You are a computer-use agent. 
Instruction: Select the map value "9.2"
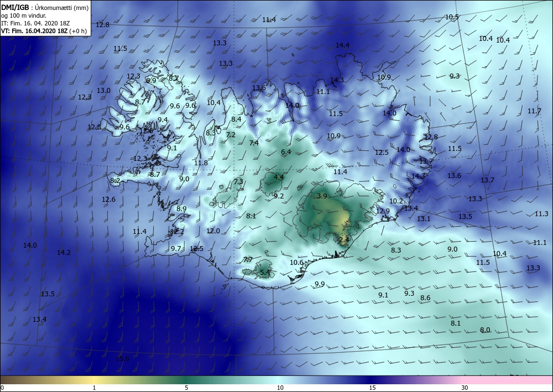(279, 196)
